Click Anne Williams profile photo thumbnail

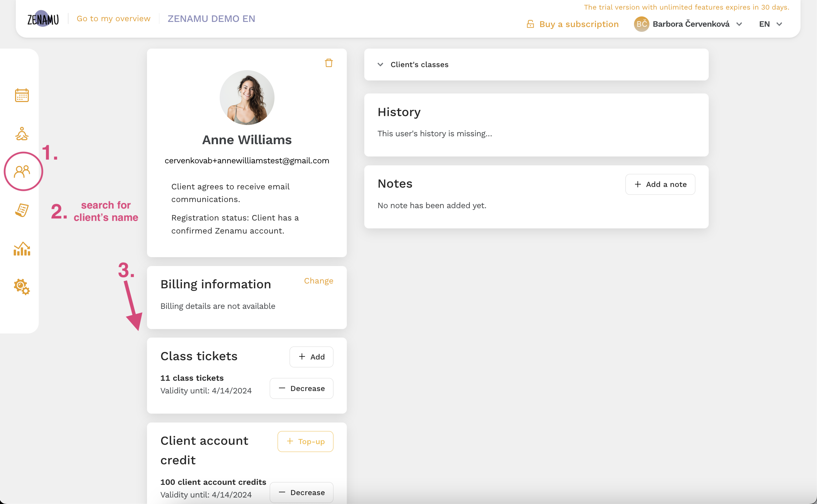click(x=247, y=98)
